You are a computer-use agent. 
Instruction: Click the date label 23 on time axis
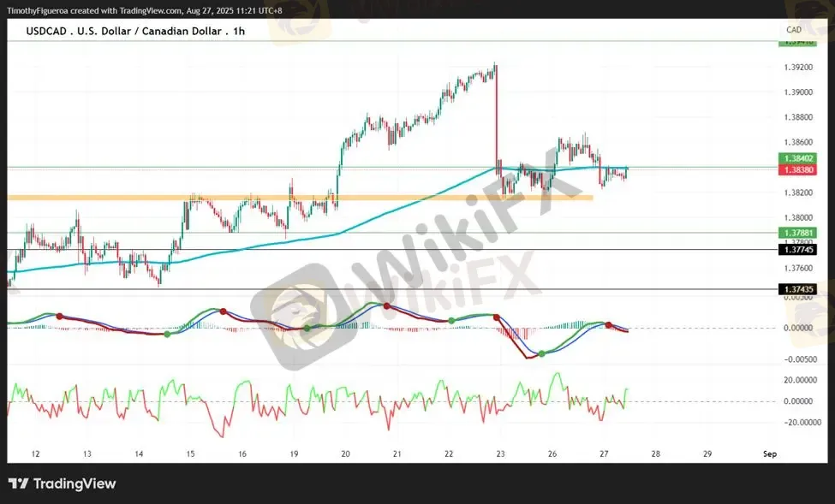point(501,454)
